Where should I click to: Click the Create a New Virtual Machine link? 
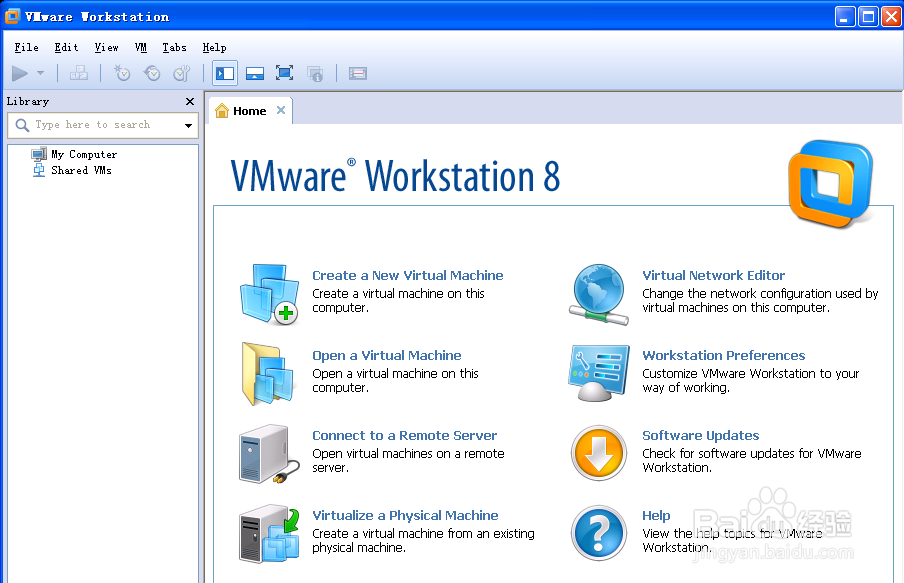[x=408, y=275]
